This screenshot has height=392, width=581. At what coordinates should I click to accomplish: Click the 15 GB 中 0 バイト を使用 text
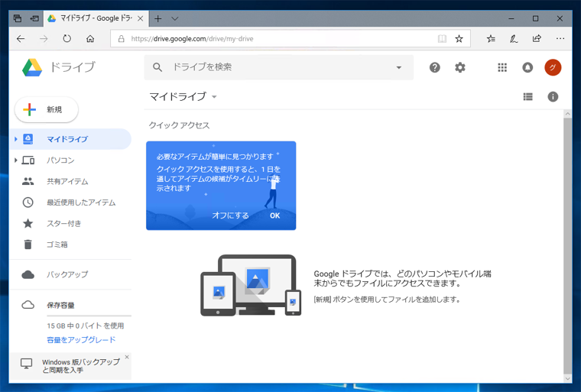click(x=85, y=326)
